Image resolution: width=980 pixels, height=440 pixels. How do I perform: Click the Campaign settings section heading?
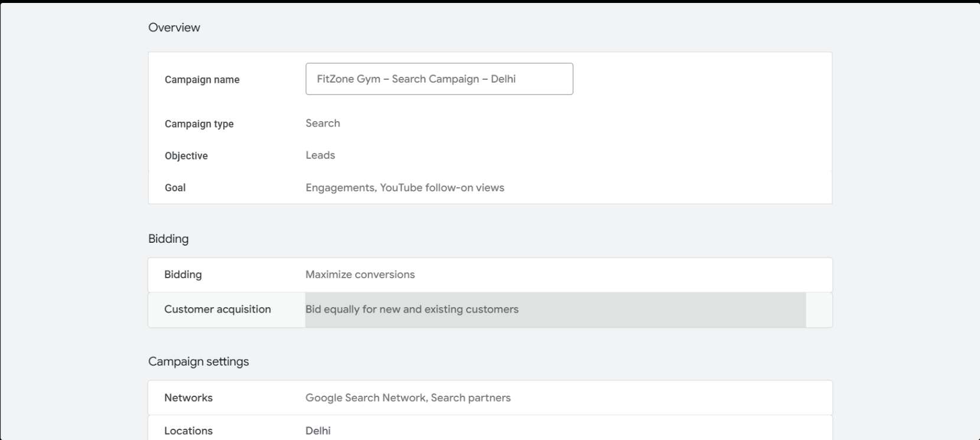198,361
